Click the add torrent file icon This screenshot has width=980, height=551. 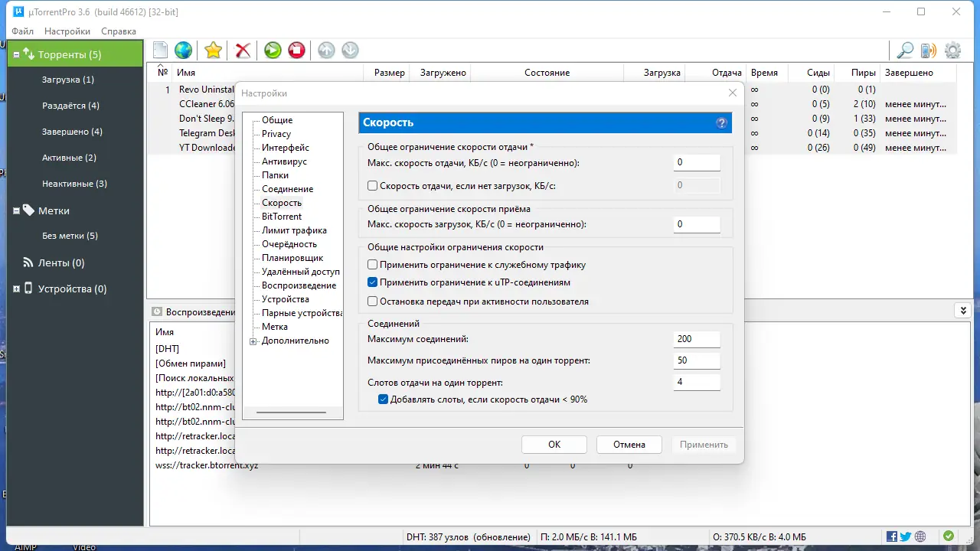coord(160,51)
